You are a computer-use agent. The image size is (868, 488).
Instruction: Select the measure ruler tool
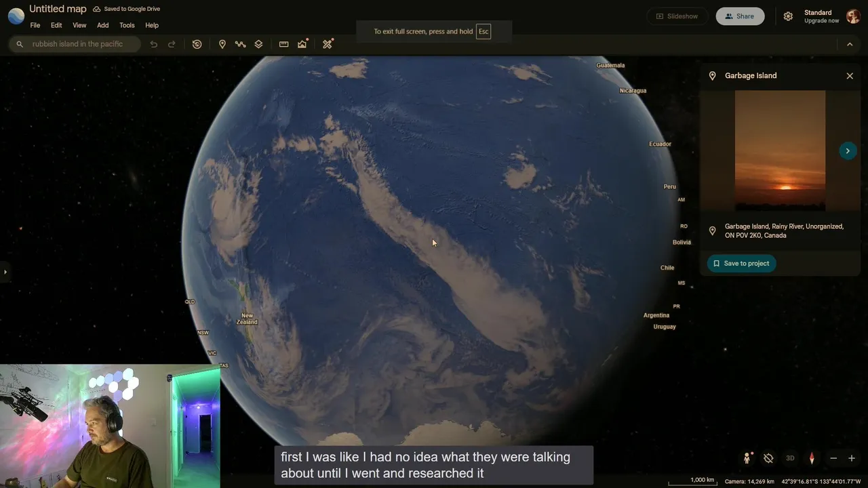(283, 44)
